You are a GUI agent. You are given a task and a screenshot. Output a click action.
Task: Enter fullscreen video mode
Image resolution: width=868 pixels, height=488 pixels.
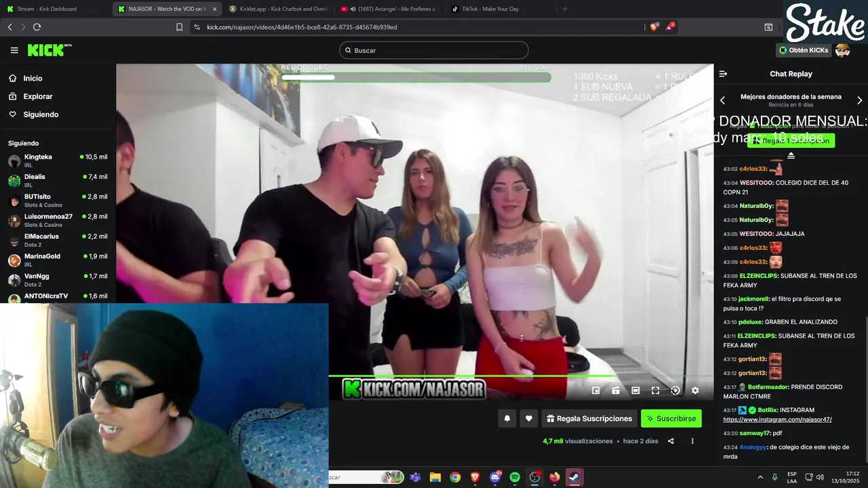(x=655, y=390)
